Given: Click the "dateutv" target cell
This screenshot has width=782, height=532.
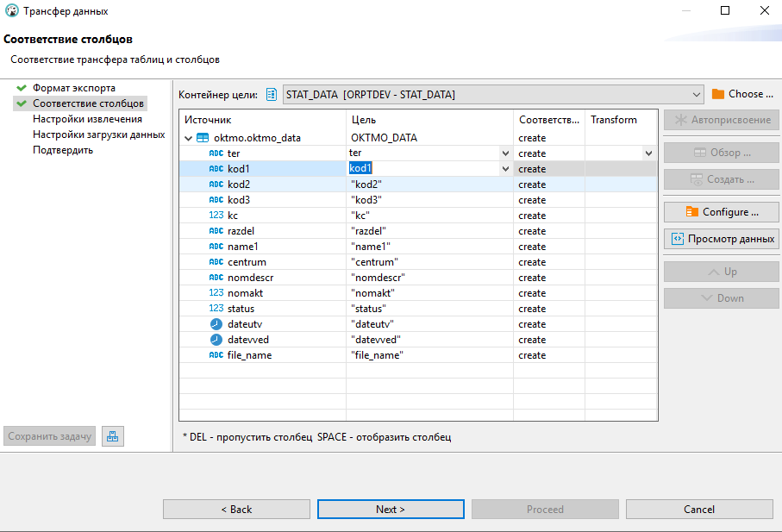Looking at the screenshot, I should pyautogui.click(x=430, y=324).
